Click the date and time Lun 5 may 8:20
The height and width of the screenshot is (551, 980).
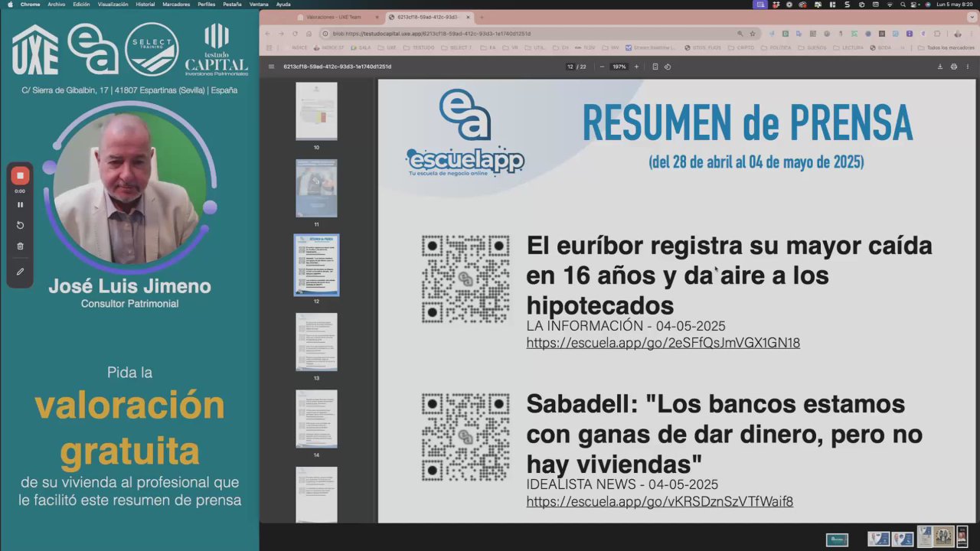[x=954, y=4]
